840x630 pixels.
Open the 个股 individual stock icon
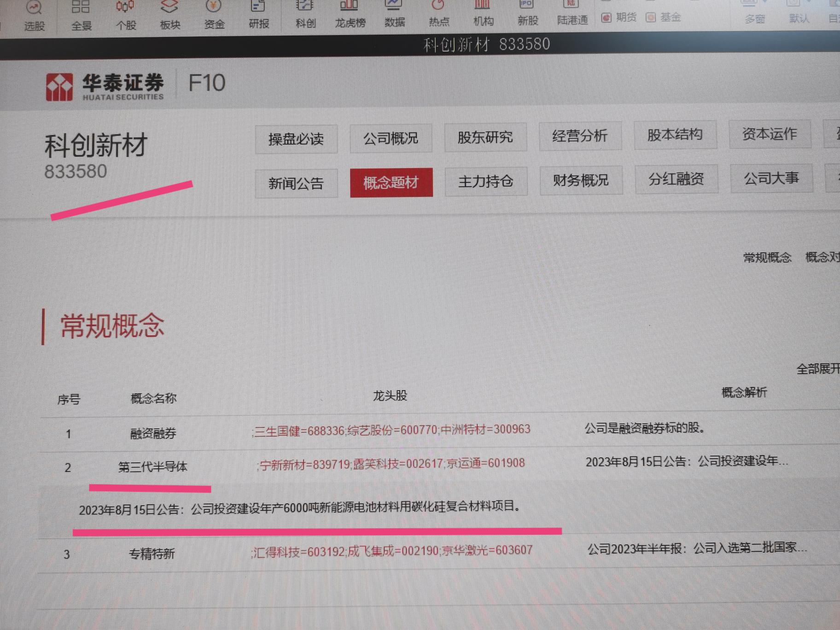click(x=125, y=15)
